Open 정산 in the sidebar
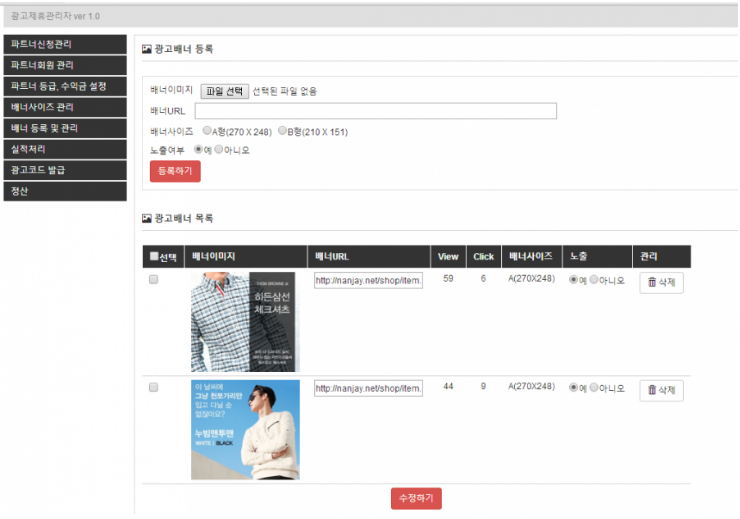The width and height of the screenshot is (740, 519). click(x=65, y=192)
